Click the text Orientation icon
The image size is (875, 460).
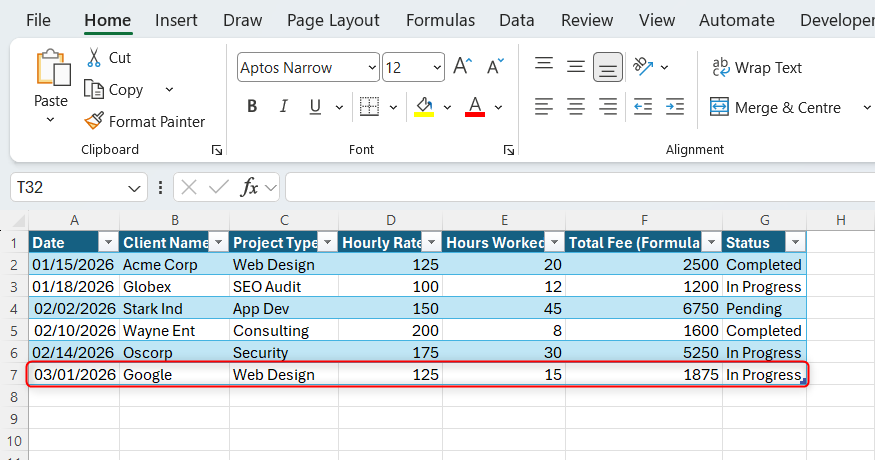point(642,66)
